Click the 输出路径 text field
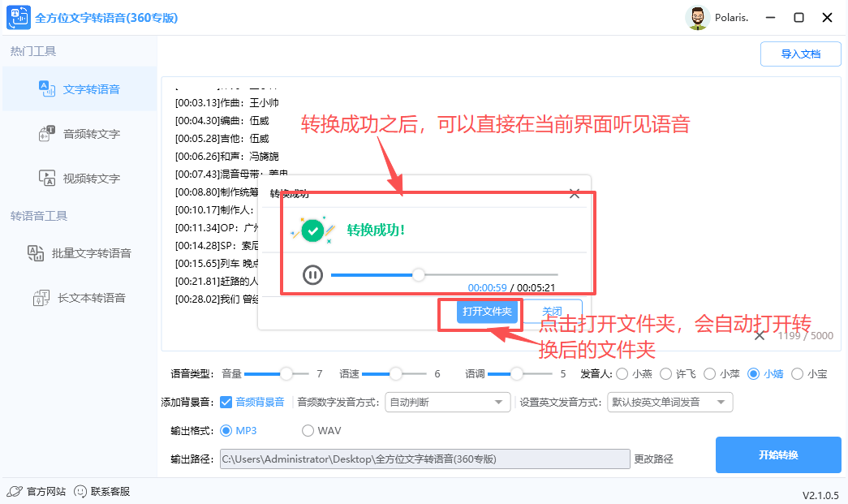 pyautogui.click(x=425, y=459)
